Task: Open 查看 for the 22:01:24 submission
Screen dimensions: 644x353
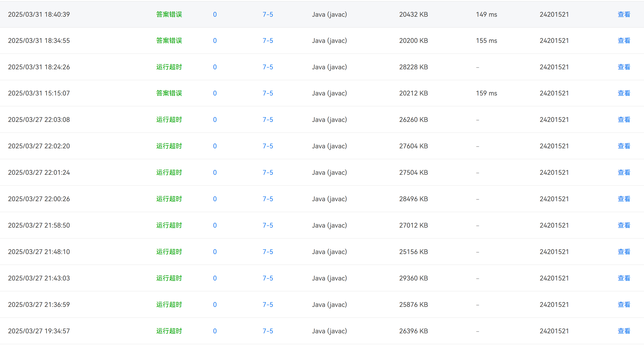Action: point(624,172)
